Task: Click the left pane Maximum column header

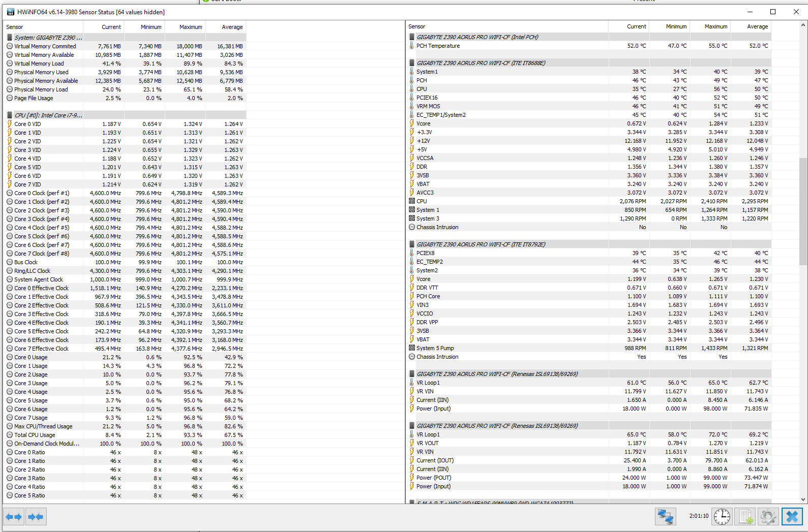Action: point(185,27)
